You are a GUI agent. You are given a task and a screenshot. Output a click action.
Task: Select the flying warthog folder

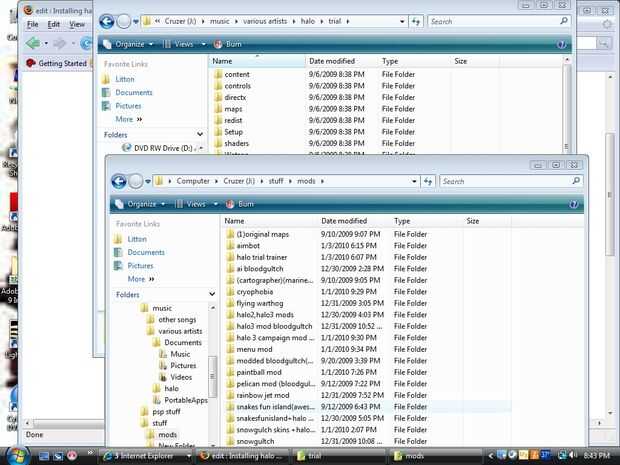[260, 303]
